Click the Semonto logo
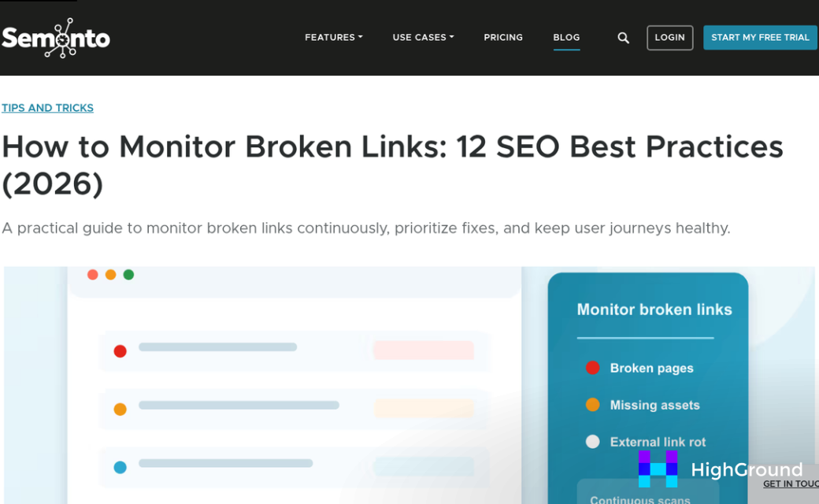This screenshot has height=504, width=819. [55, 37]
